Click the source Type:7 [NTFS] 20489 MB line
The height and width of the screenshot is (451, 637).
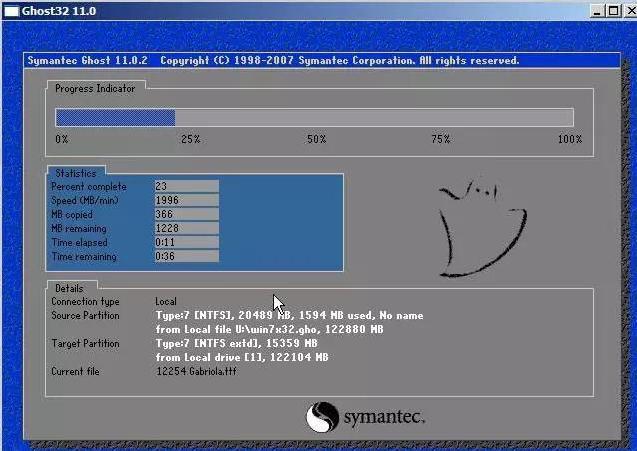pyautogui.click(x=290, y=316)
